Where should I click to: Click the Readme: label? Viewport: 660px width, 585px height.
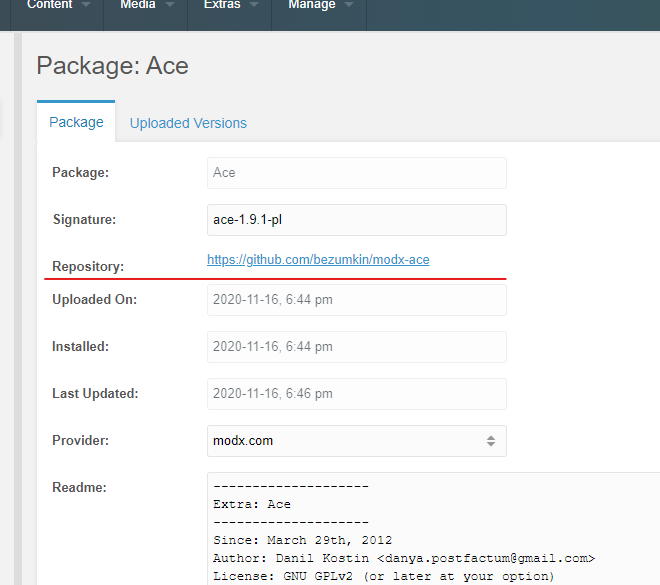pos(79,487)
